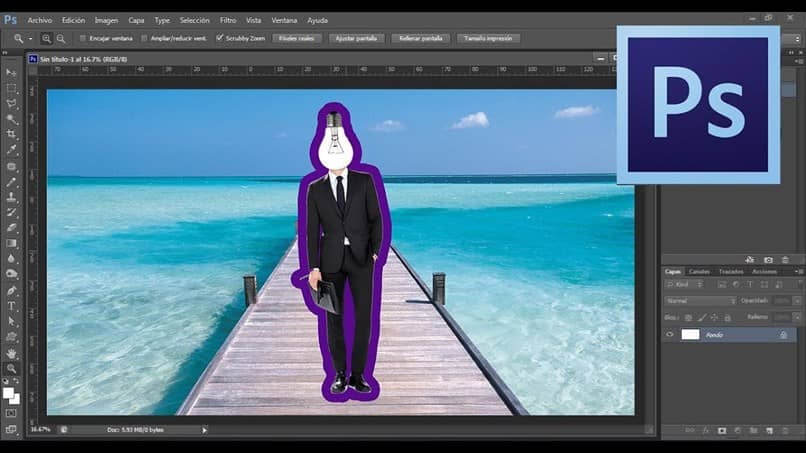
Task: Open the Layers panel flyout menu
Action: [798, 271]
